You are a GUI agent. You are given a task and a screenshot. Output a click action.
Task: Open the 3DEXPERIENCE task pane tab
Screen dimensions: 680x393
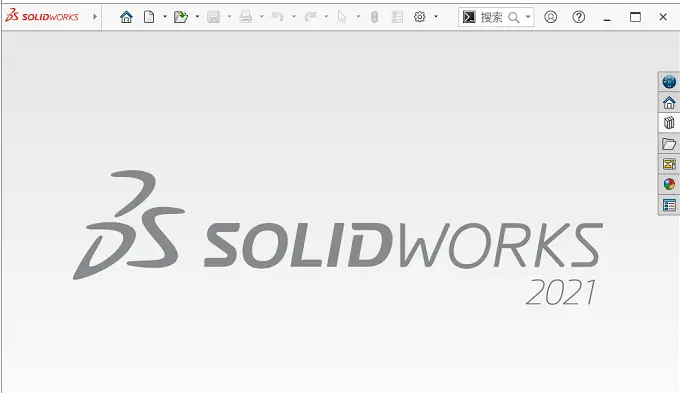pos(669,82)
